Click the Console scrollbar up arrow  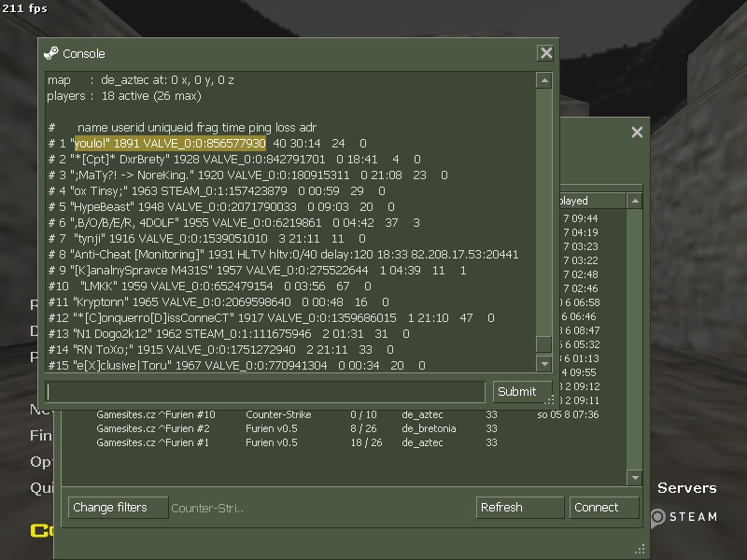click(x=544, y=80)
